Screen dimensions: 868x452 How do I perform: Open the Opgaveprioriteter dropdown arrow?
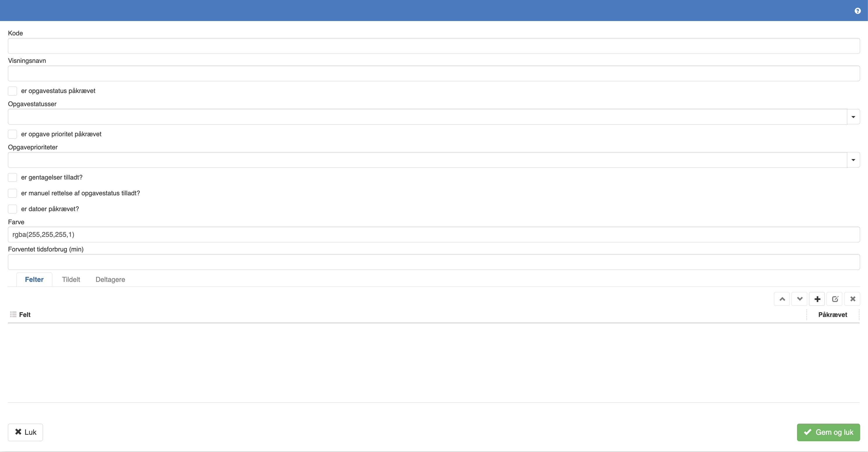click(x=853, y=160)
